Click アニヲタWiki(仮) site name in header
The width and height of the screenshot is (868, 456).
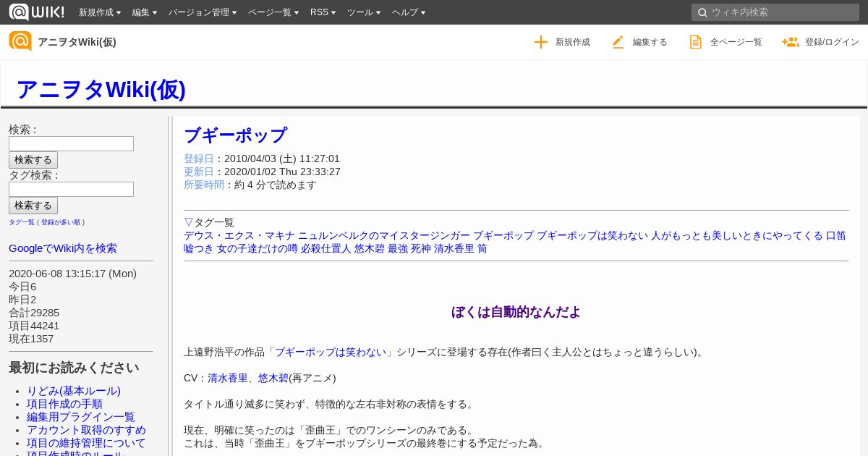pyautogui.click(x=77, y=42)
